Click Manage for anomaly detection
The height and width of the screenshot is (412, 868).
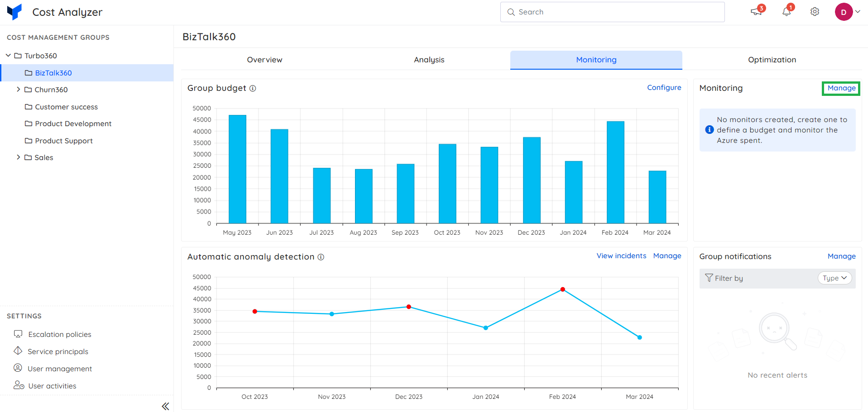(667, 256)
